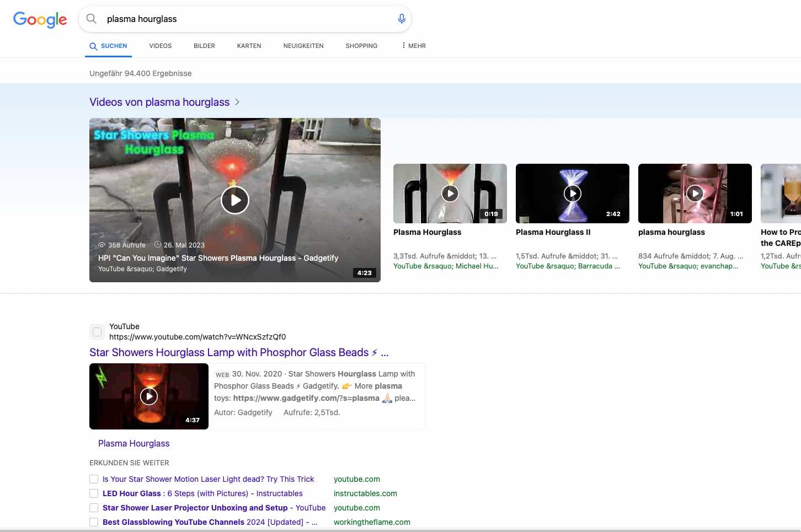Open 'Is Your Star Shower Motion Laser' link
This screenshot has width=801, height=532.
[x=209, y=479]
